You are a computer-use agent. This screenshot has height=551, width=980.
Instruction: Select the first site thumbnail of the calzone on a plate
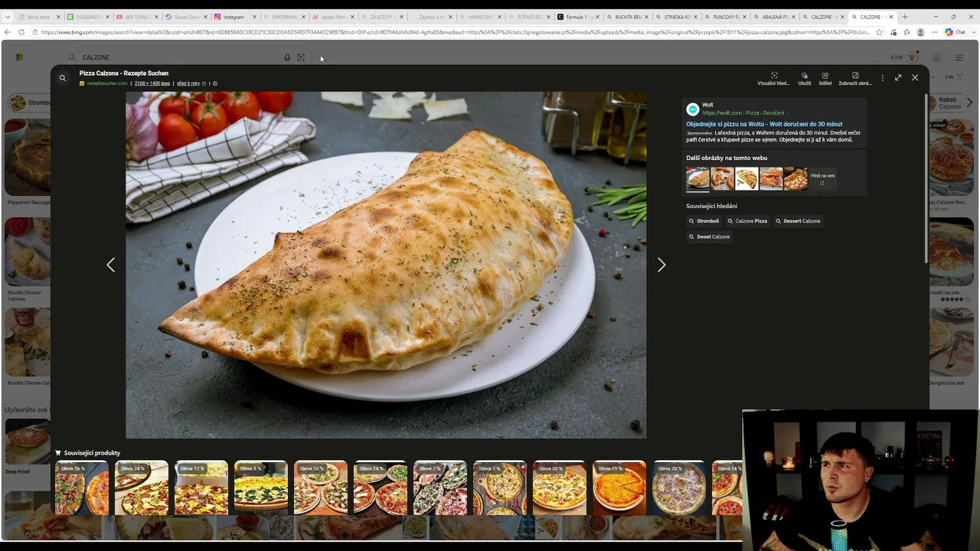tap(697, 178)
